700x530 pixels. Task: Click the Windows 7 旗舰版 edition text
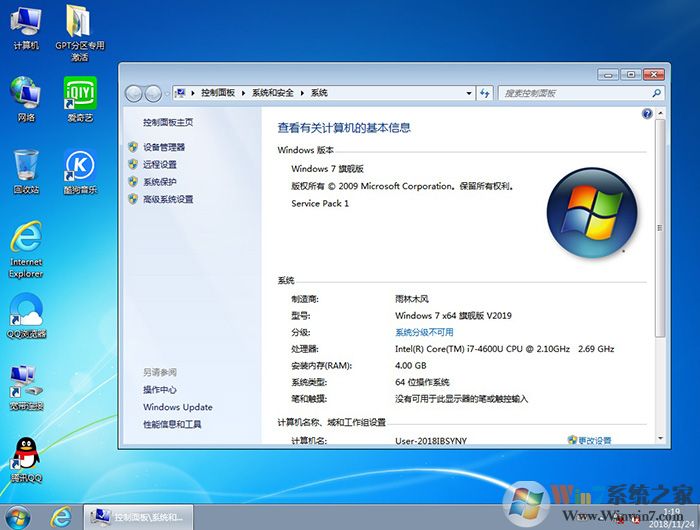point(327,169)
